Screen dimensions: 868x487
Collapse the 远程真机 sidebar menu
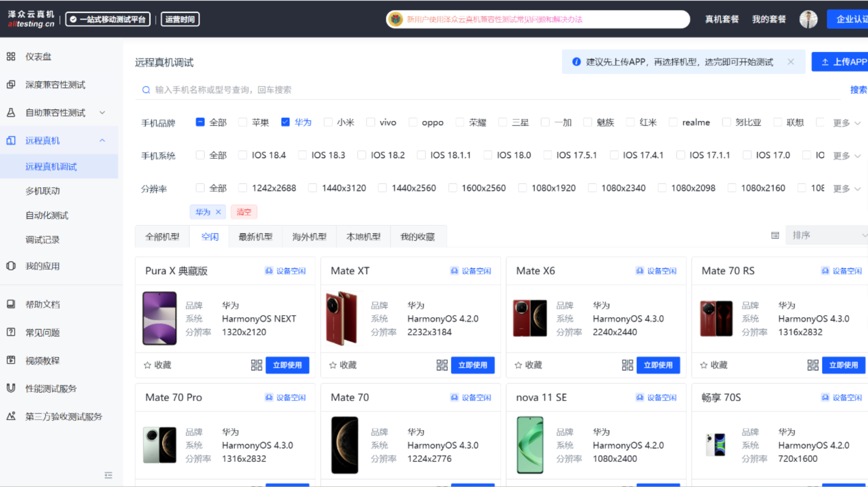102,141
